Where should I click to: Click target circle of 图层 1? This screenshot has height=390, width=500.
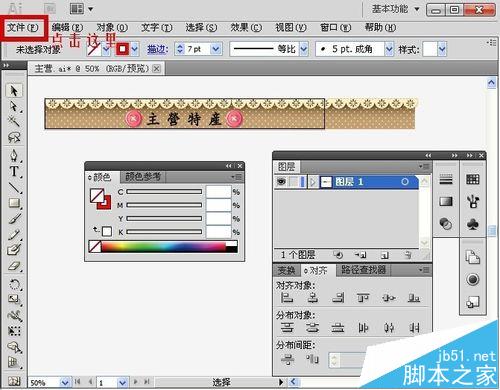[405, 182]
